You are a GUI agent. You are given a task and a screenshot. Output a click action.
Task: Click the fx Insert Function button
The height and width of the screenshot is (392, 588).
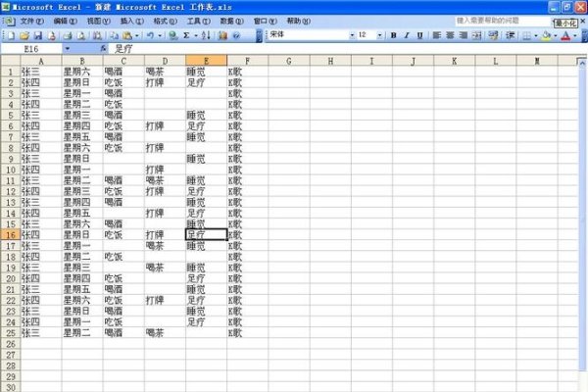click(x=103, y=48)
